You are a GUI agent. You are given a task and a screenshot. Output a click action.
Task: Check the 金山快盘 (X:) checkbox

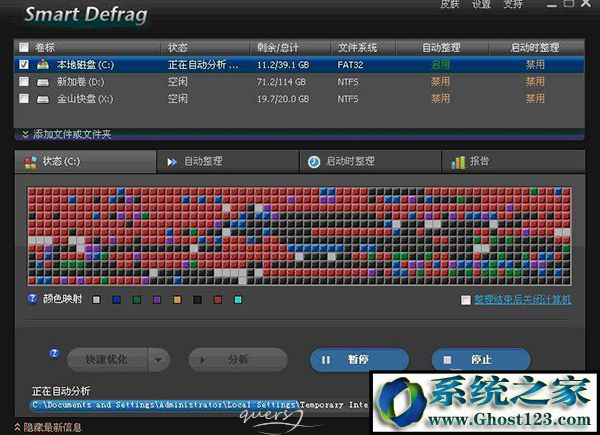[24, 99]
